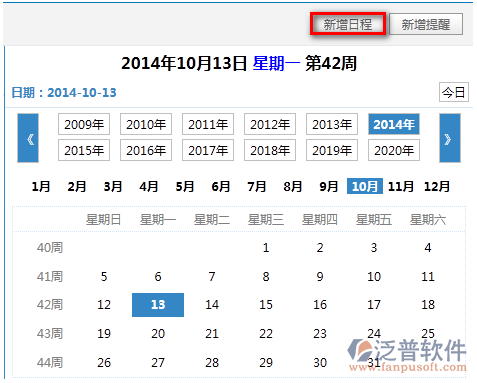Choose year 2020年
This screenshot has width=477, height=383.
pyautogui.click(x=394, y=150)
